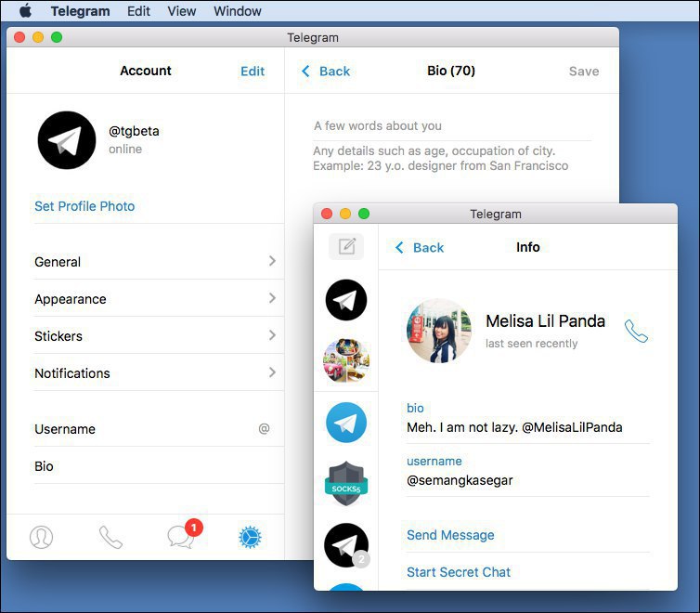Select the Settings gear tab

(x=250, y=537)
